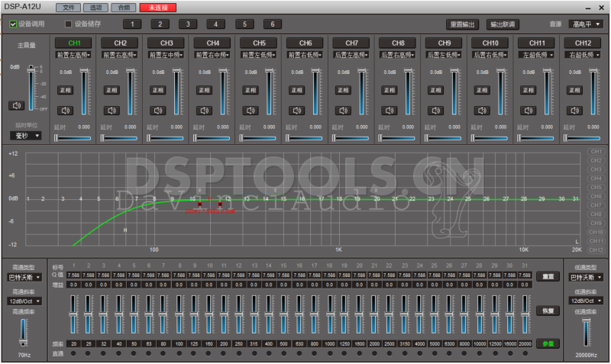Image resolution: width=611 pixels, height=364 pixels.
Task: Click the frequency field showing 200
Action: point(224,344)
